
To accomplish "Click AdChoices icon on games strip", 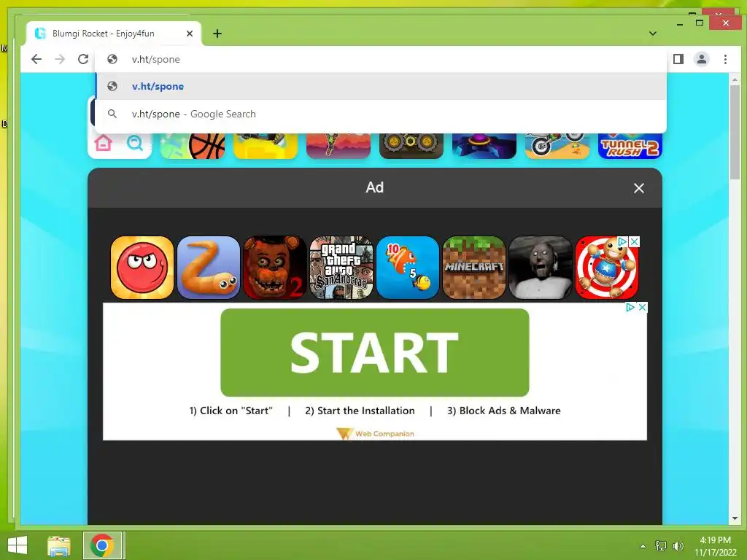I will click(622, 241).
